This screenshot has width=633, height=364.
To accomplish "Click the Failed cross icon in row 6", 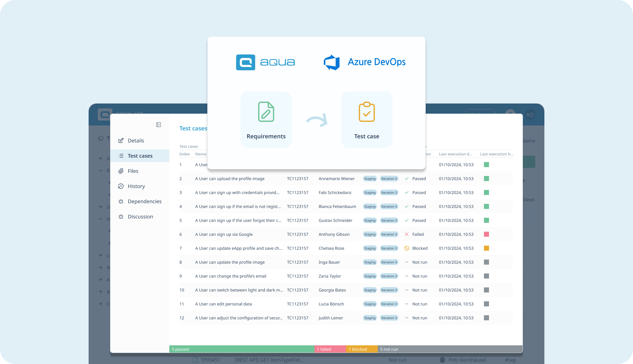I will tap(407, 234).
